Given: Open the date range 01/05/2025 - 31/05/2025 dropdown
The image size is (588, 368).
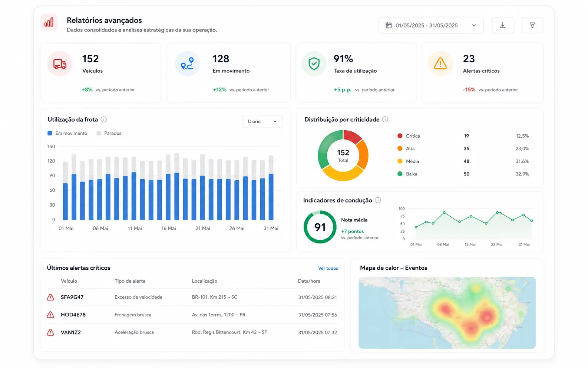Looking at the screenshot, I should (431, 25).
